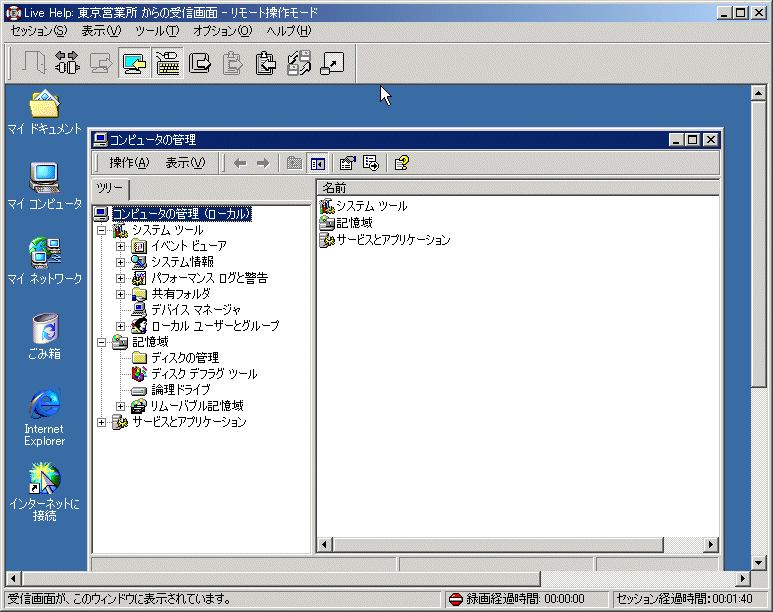Select the インターネットに接続 shortcut icon
The image size is (773, 612).
[x=44, y=492]
